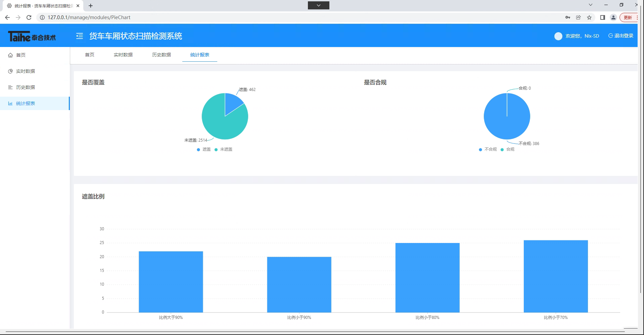Click the Taihe logo in header
This screenshot has width=644, height=335.
32,36
